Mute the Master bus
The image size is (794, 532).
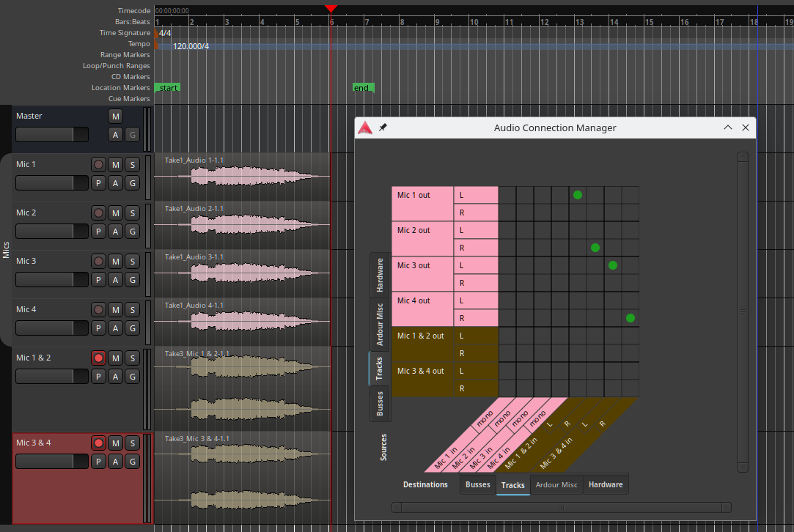[115, 116]
